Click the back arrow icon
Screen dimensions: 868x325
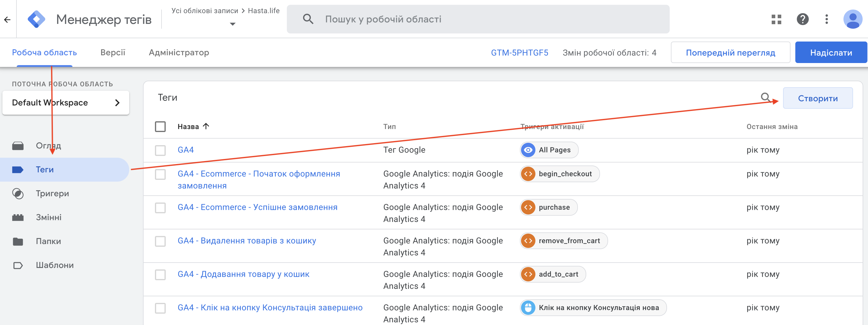tap(7, 19)
